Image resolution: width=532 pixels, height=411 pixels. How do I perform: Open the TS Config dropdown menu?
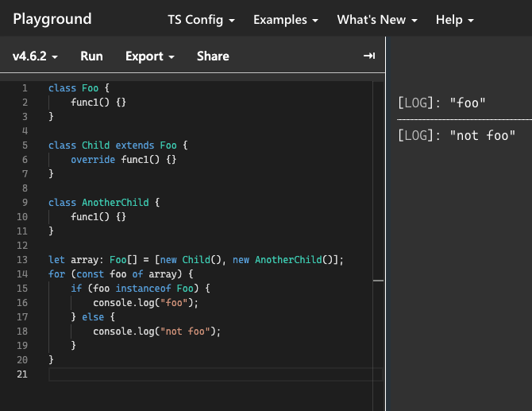point(201,20)
